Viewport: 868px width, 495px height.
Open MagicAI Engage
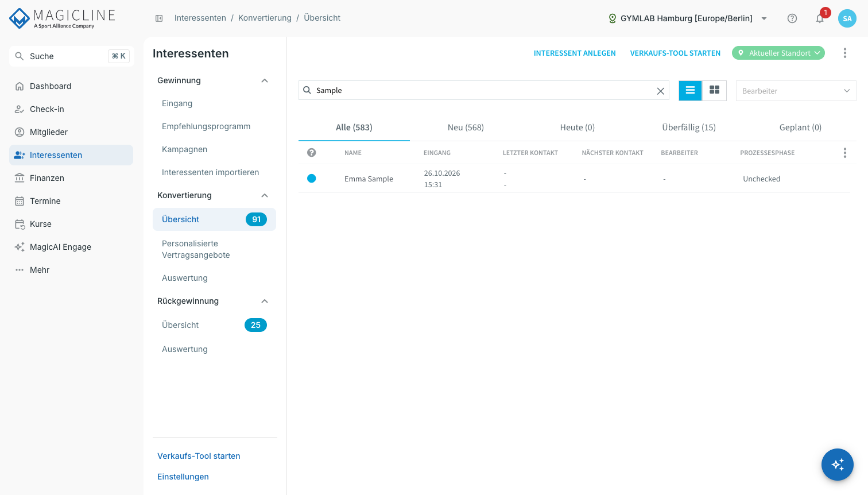pyautogui.click(x=71, y=247)
